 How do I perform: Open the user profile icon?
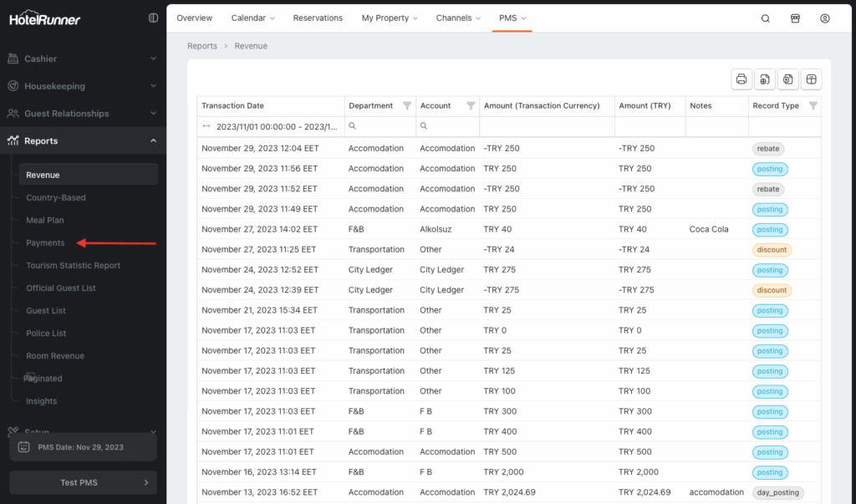coord(825,18)
